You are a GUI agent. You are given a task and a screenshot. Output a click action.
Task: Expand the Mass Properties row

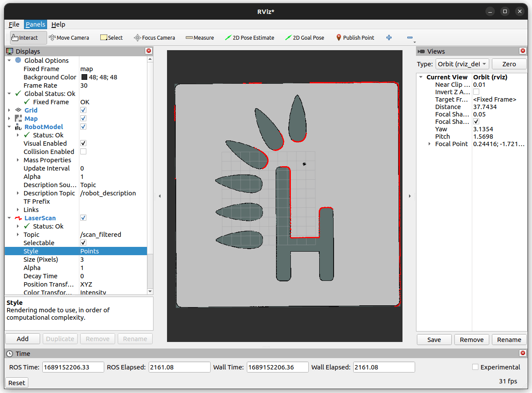(18, 160)
